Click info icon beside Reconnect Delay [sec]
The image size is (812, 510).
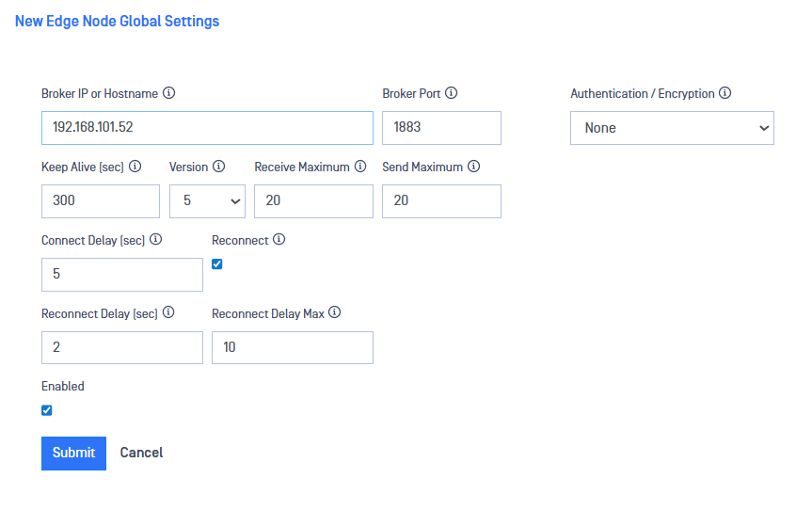point(168,313)
